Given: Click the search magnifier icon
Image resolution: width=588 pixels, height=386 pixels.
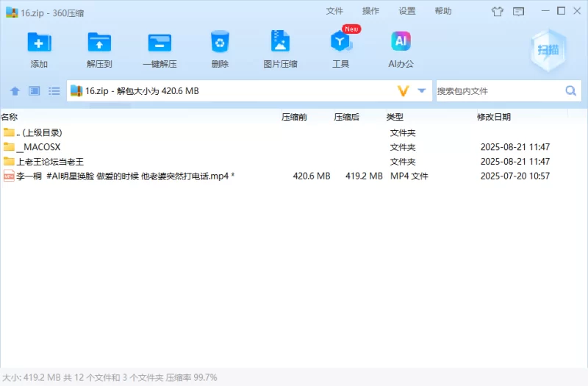Looking at the screenshot, I should (x=571, y=90).
